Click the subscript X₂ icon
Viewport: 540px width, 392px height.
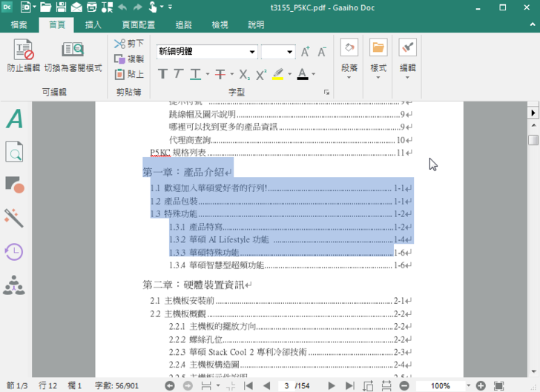point(244,74)
